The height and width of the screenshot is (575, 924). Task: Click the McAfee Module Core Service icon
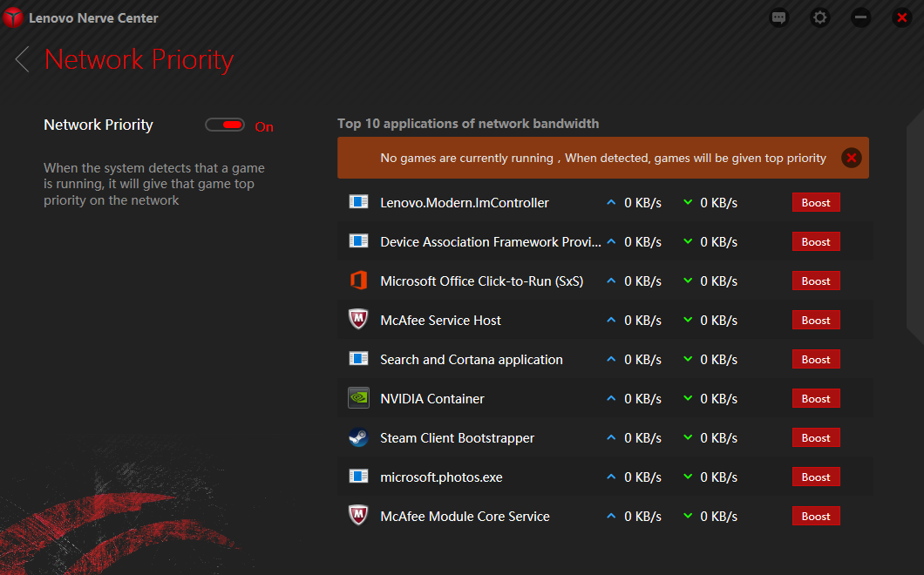(358, 516)
